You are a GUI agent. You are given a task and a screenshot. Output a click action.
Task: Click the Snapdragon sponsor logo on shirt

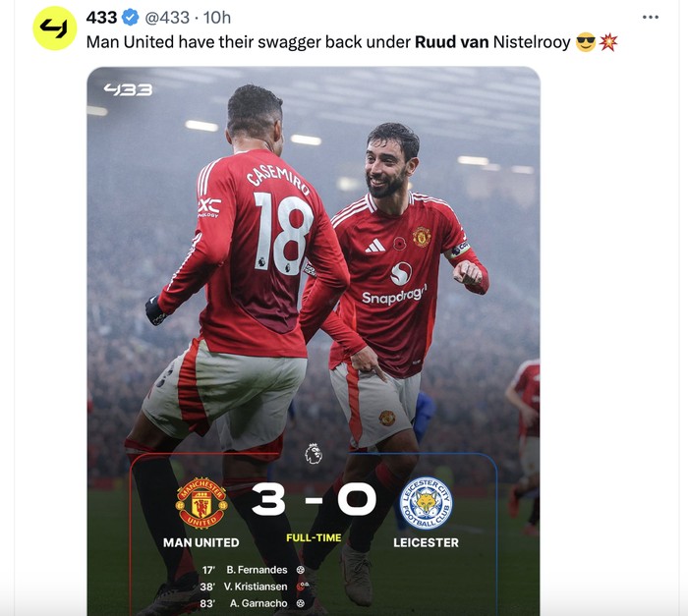[x=395, y=284]
